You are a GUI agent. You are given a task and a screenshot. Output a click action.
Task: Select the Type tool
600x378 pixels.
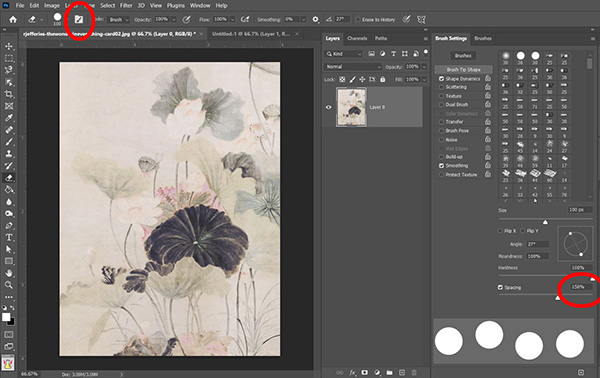[9, 237]
